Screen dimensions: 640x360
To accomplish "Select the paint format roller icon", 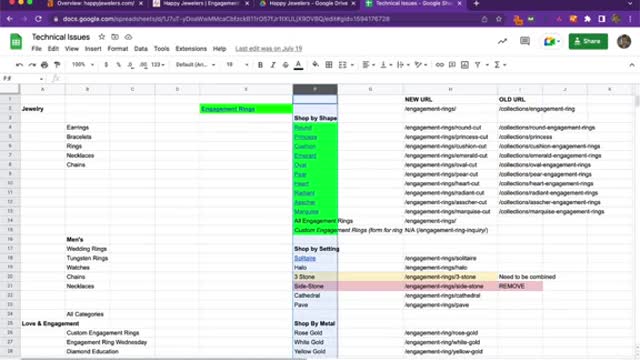I will tap(57, 65).
